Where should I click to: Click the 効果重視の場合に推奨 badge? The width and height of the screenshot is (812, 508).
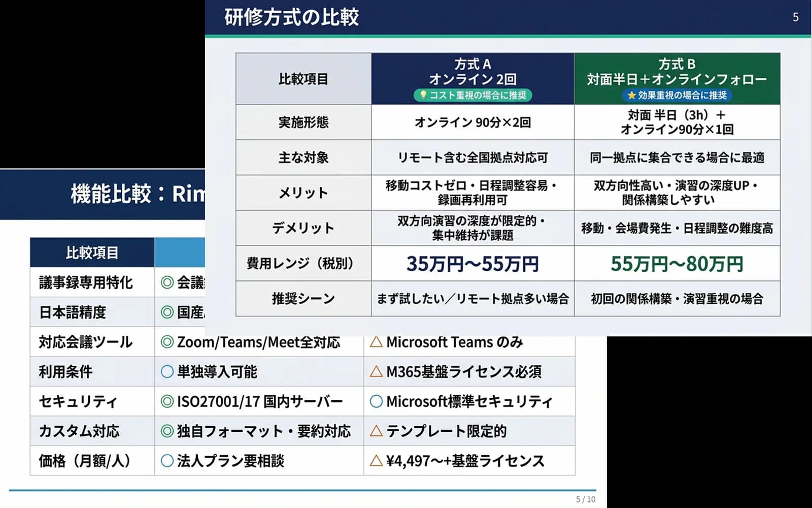(677, 95)
